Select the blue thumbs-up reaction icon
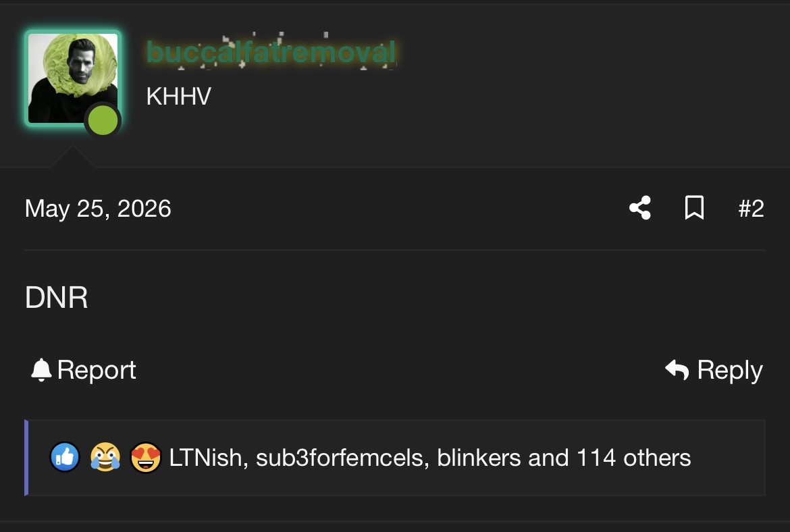Viewport: 790px width, 532px height. 65,458
